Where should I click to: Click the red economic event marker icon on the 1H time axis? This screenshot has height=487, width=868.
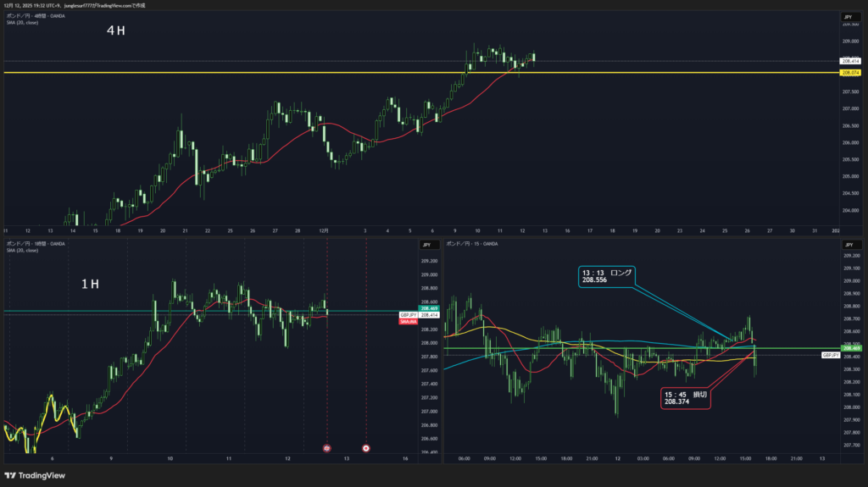pos(328,447)
